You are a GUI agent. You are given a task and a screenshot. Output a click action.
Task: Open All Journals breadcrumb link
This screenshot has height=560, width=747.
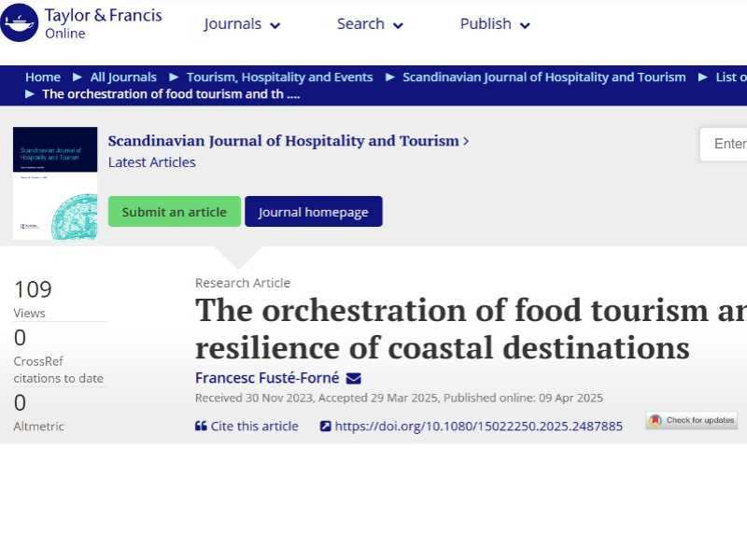click(123, 77)
